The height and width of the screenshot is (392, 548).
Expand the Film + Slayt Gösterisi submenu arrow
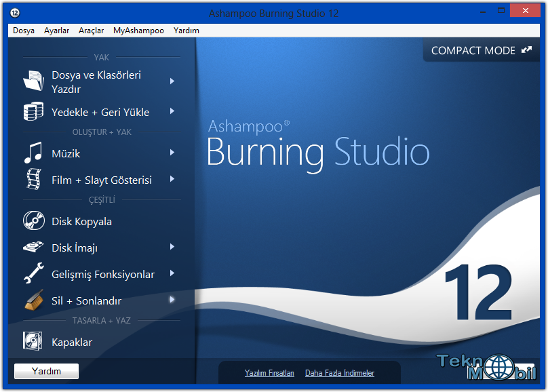click(172, 179)
